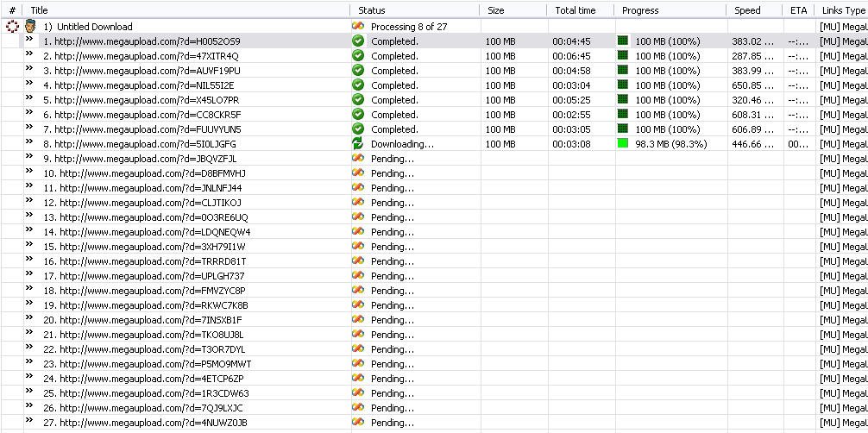Expand the chevron beside link 8 5I0LJGFG
The image size is (868, 433).
pos(29,141)
